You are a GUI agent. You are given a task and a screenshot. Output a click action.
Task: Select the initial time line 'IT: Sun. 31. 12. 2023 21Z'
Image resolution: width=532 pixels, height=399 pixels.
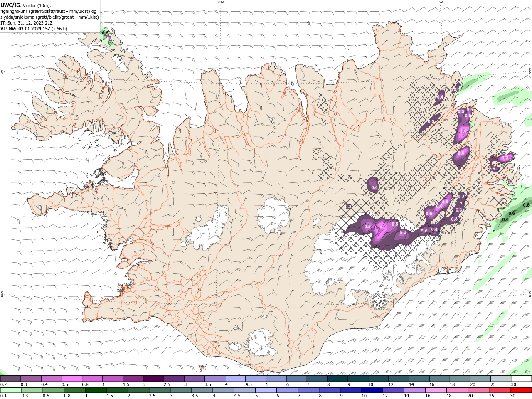[x=26, y=23]
